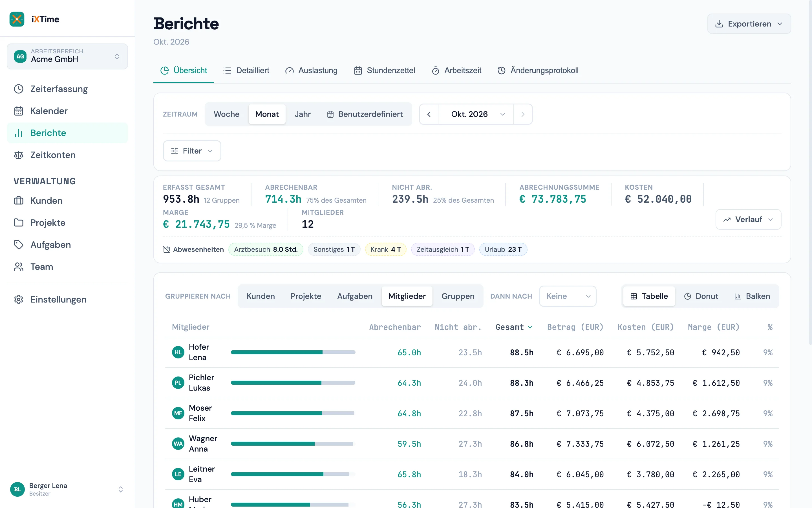
Task: Open the Exportieren dropdown
Action: tap(749, 24)
